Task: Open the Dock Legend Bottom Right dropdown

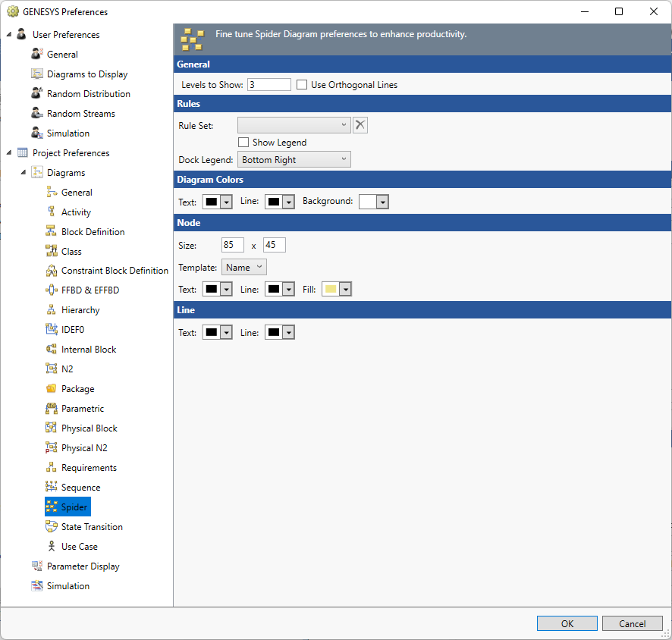Action: coord(294,160)
